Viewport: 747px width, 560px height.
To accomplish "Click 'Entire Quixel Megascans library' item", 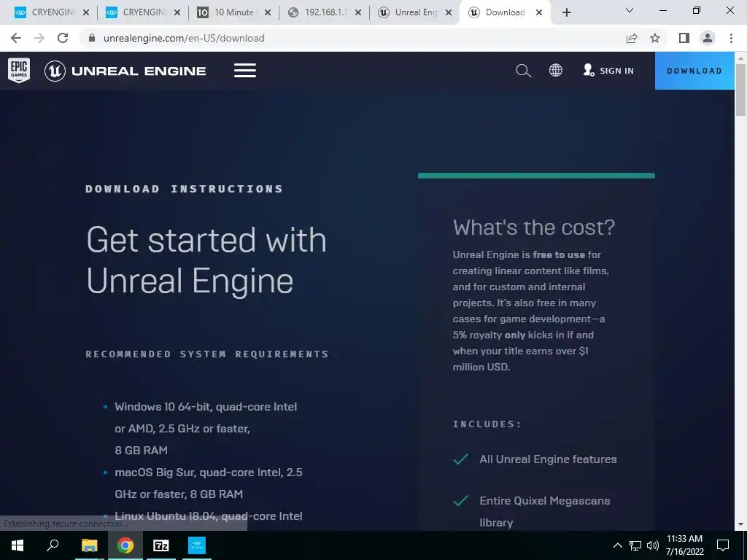I will [544, 511].
